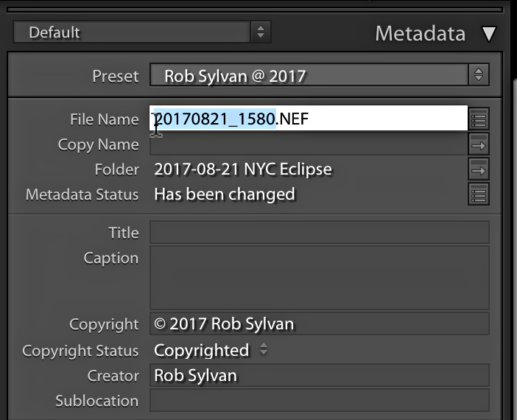Click the list icon beside Metadata Status
Image resolution: width=517 pixels, height=420 pixels.
[x=479, y=194]
